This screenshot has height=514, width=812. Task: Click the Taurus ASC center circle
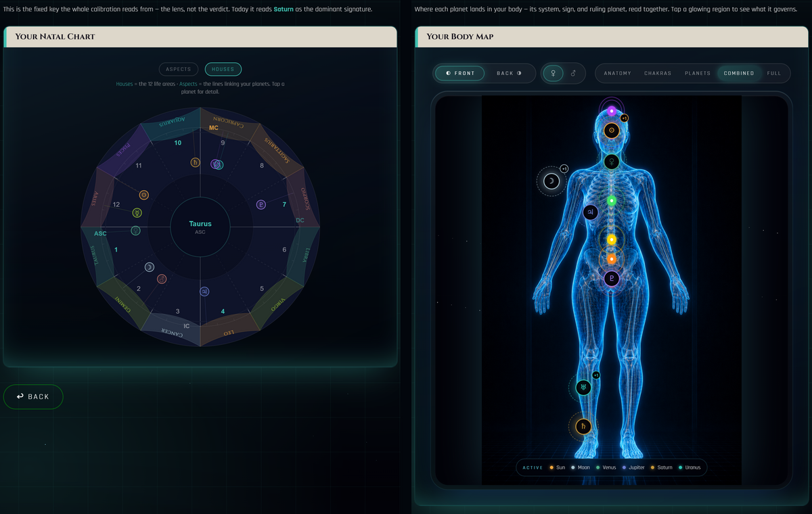point(200,227)
